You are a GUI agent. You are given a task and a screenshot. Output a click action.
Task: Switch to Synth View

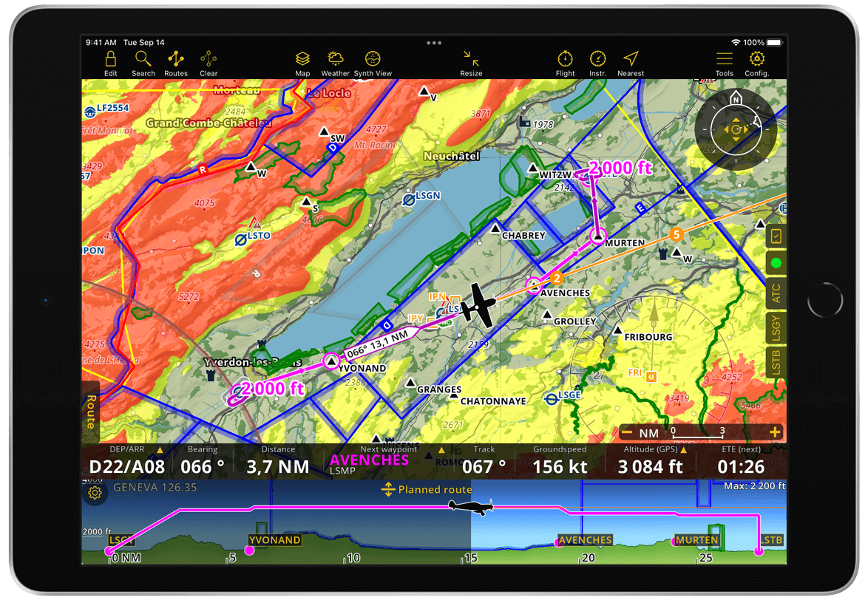click(x=373, y=63)
